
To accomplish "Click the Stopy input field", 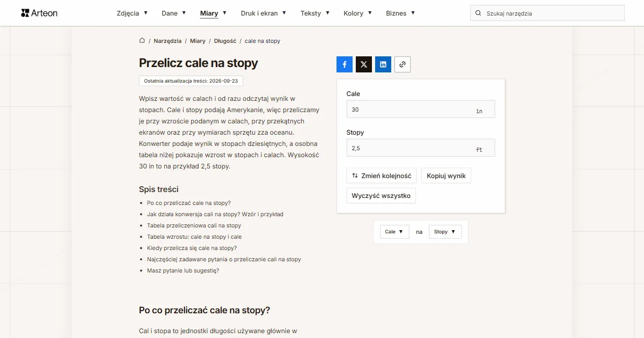I will pyautogui.click(x=421, y=148).
